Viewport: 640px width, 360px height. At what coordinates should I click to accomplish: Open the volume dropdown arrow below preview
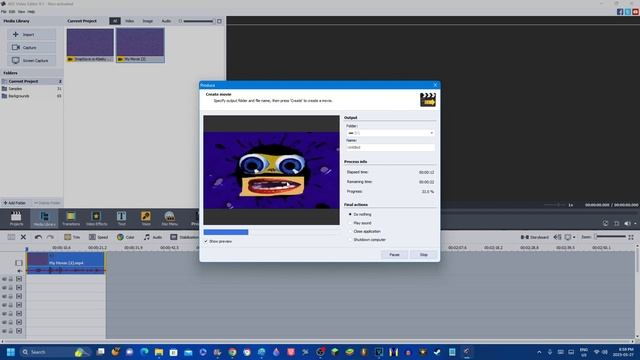[x=635, y=224]
